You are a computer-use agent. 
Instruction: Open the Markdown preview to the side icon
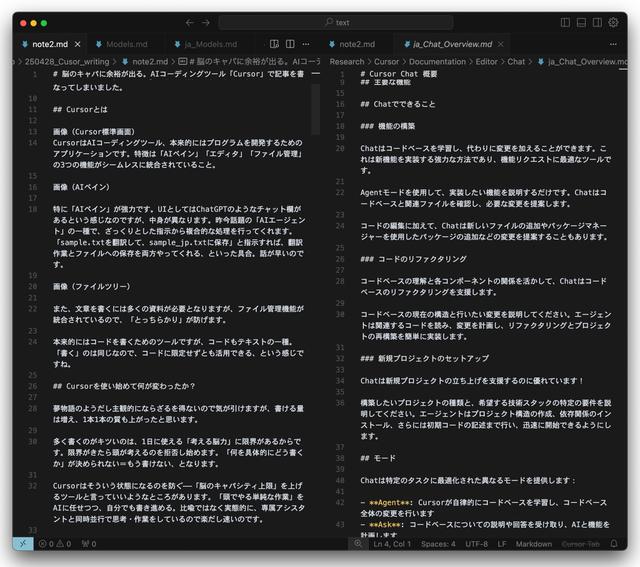click(x=274, y=44)
